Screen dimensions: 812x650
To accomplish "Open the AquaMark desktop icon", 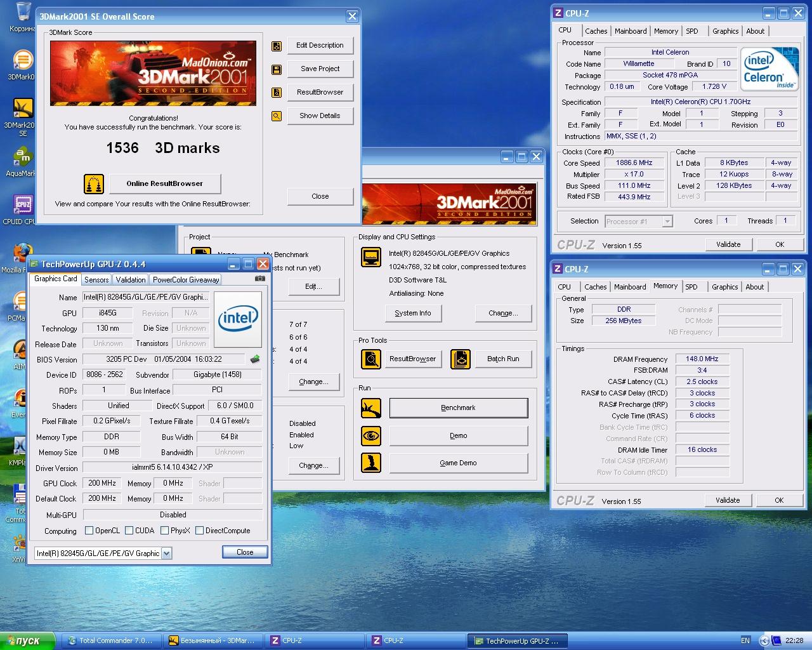I will click(22, 162).
